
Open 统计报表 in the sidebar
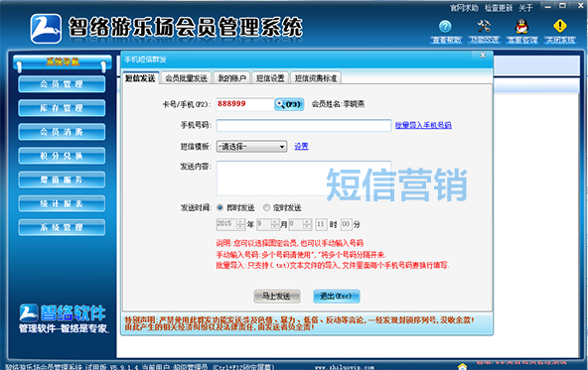(x=62, y=203)
